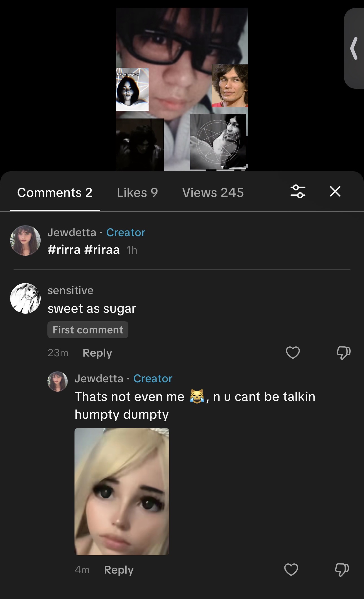Open the #rirra hashtag

point(64,250)
